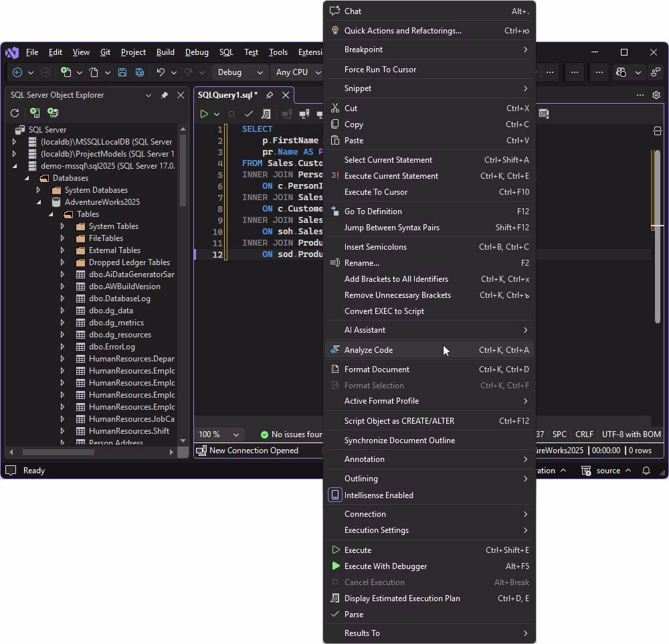669x644 pixels.
Task: Choose Execute With Debugger
Action: [429, 566]
